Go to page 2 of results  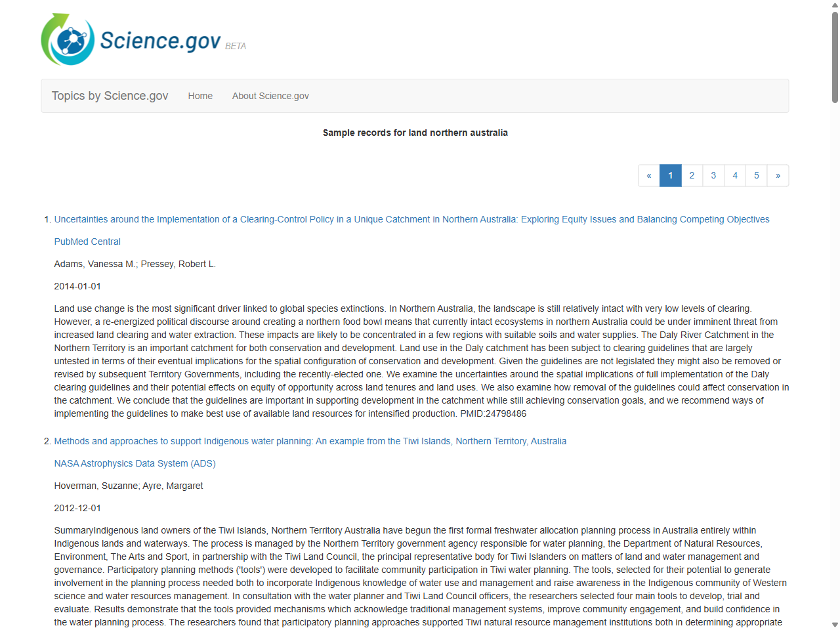pyautogui.click(x=692, y=175)
